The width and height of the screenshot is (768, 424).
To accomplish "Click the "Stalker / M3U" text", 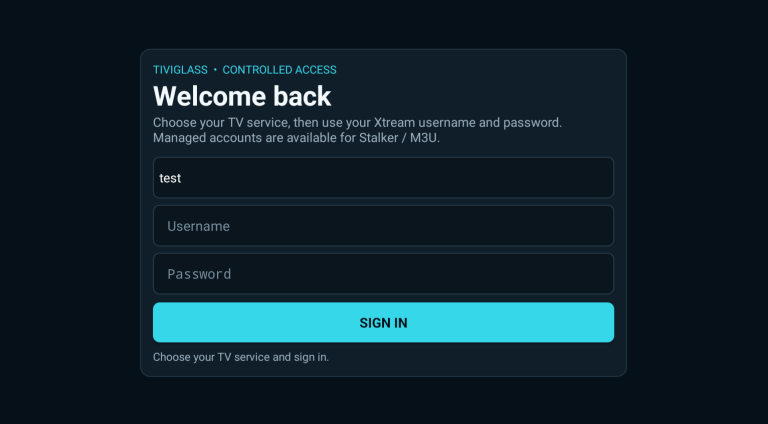I will point(398,138).
